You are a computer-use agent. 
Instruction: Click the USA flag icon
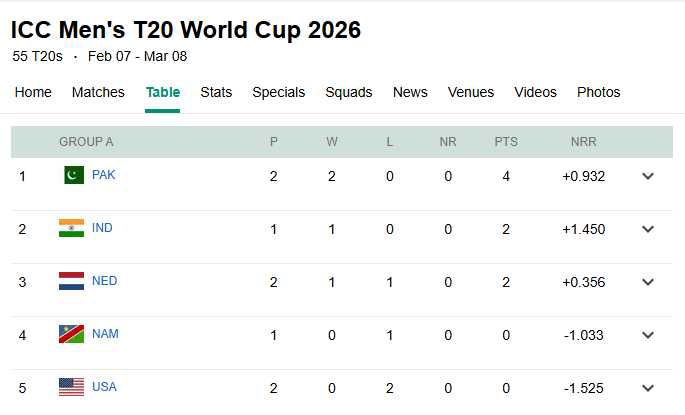tap(71, 387)
